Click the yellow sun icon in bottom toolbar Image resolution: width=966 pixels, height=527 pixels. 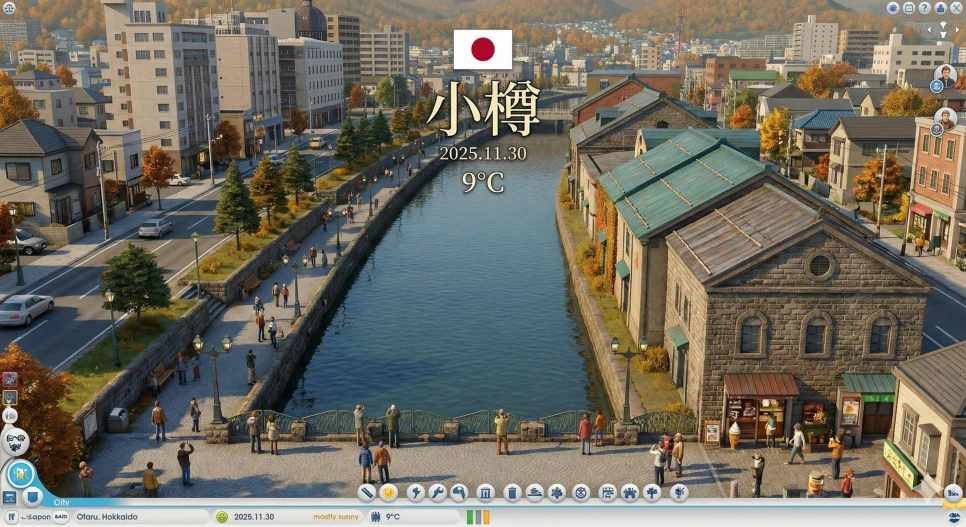click(x=389, y=492)
